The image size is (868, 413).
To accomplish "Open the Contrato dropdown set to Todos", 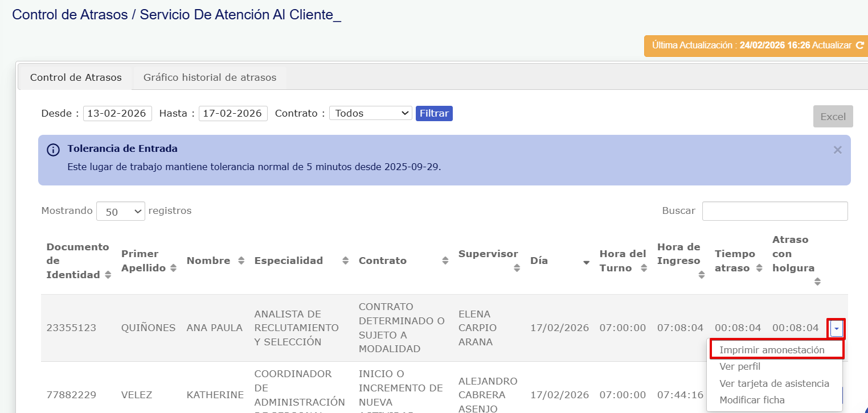I will pos(370,113).
